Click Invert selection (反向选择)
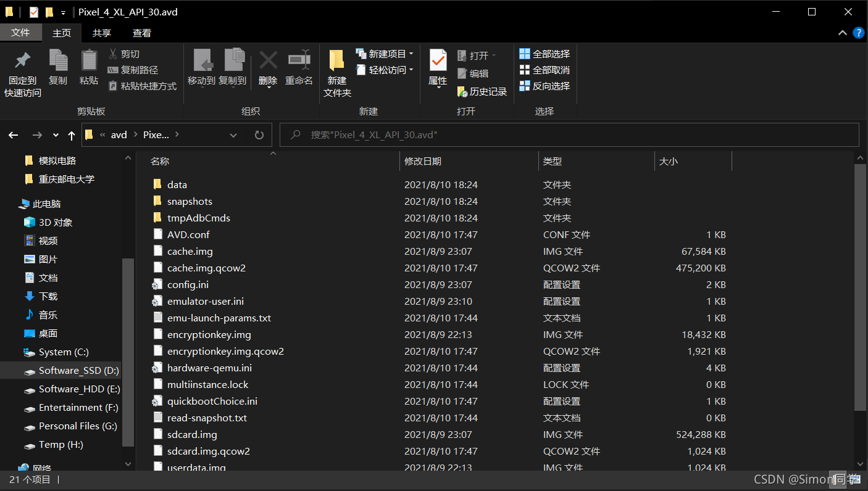868x491 pixels. (545, 86)
